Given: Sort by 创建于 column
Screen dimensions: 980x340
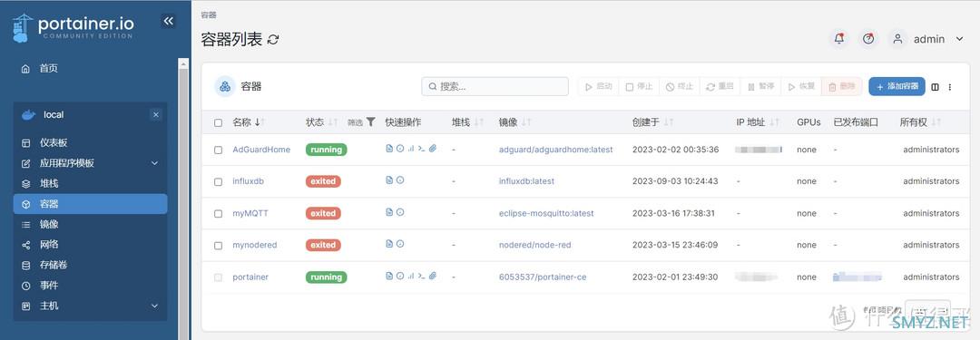Looking at the screenshot, I should [x=652, y=121].
